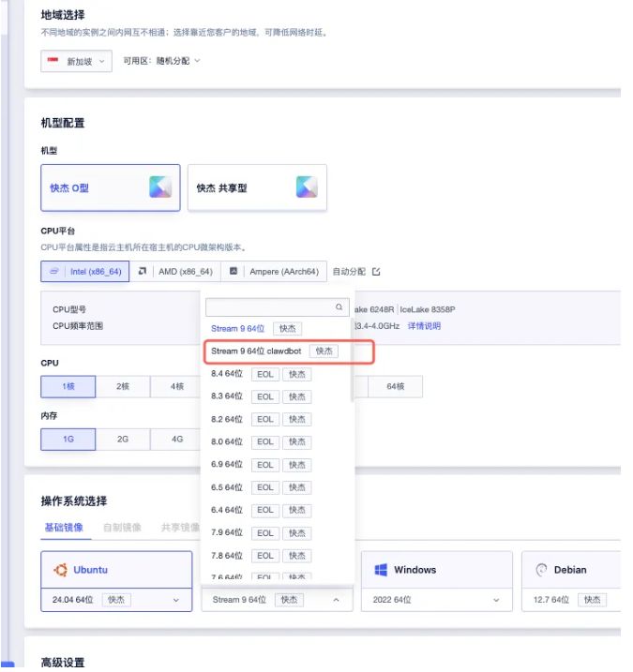Viewport: 633px width, 672px height.
Task: Click the Windows logo icon
Action: [x=381, y=570]
